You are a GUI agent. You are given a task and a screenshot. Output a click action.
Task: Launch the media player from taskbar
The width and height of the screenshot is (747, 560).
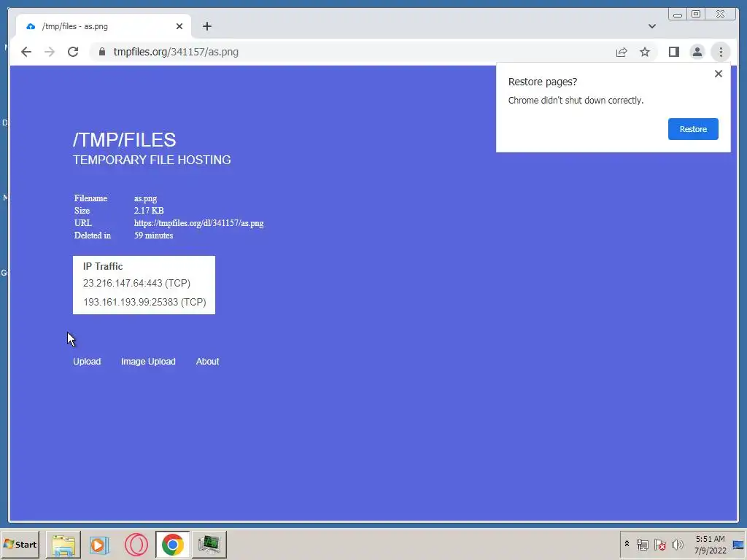point(99,544)
